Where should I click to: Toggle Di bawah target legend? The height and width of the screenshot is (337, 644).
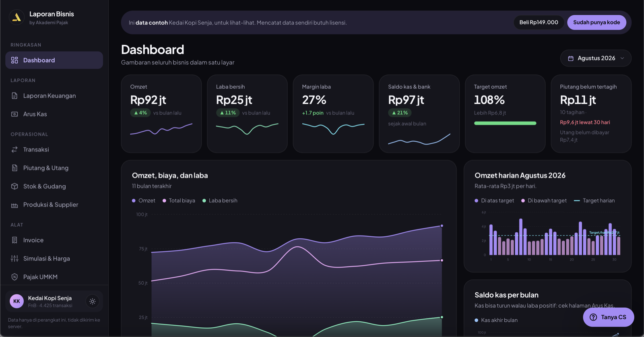tap(544, 201)
